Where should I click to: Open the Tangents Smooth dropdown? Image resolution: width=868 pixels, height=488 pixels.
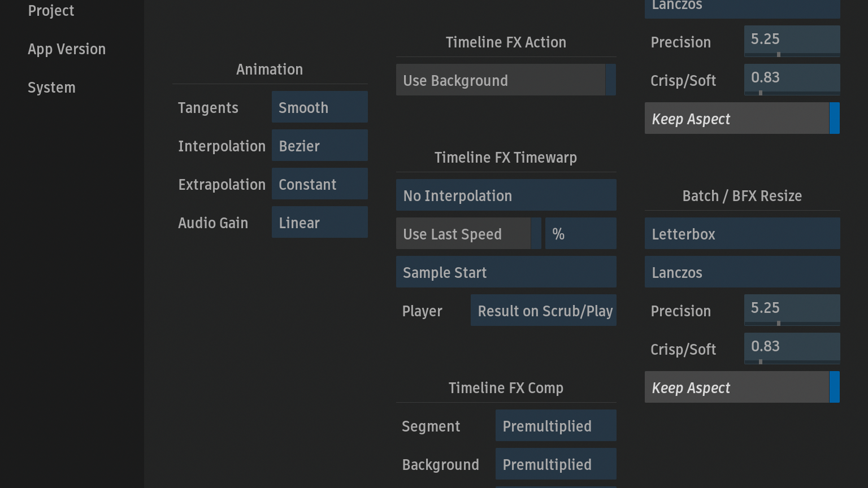coord(319,107)
